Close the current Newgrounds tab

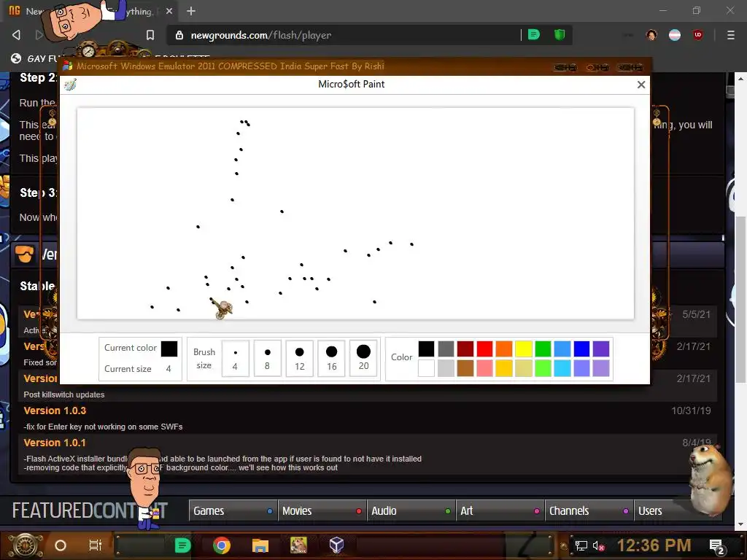169,11
